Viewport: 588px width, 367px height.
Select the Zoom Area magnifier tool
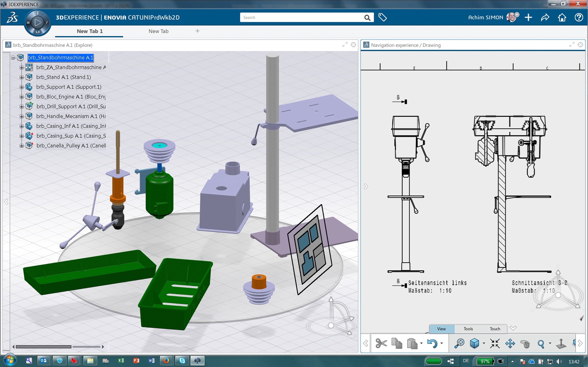point(459,344)
